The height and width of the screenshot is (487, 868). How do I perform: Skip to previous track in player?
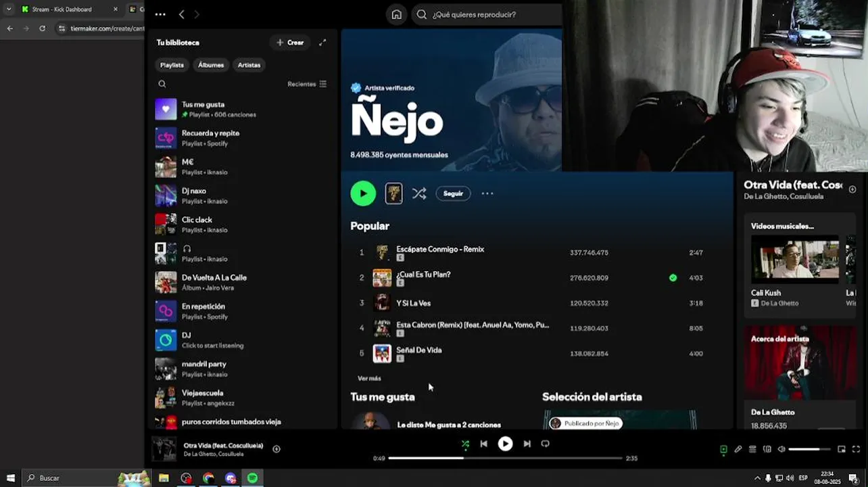tap(483, 444)
